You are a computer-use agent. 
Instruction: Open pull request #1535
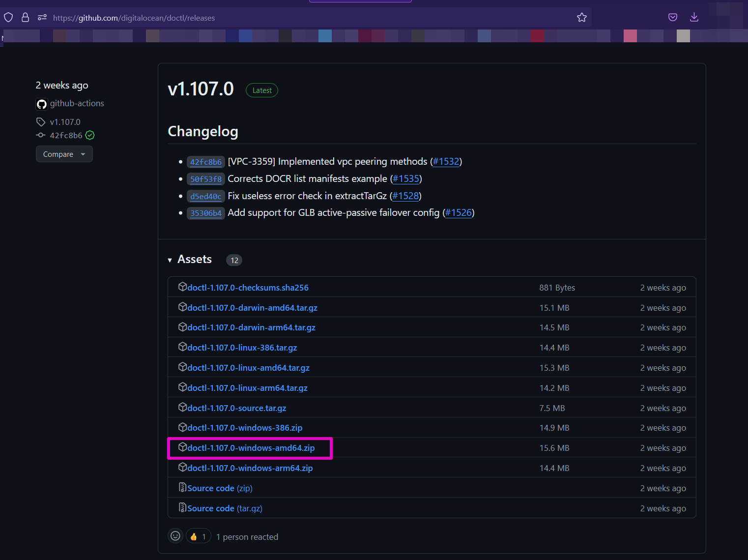tap(406, 179)
